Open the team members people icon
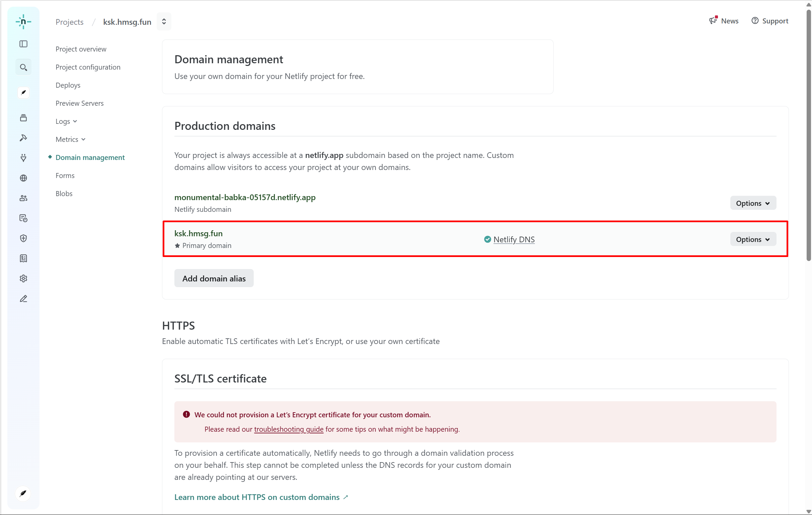This screenshot has height=515, width=812. pyautogui.click(x=23, y=198)
